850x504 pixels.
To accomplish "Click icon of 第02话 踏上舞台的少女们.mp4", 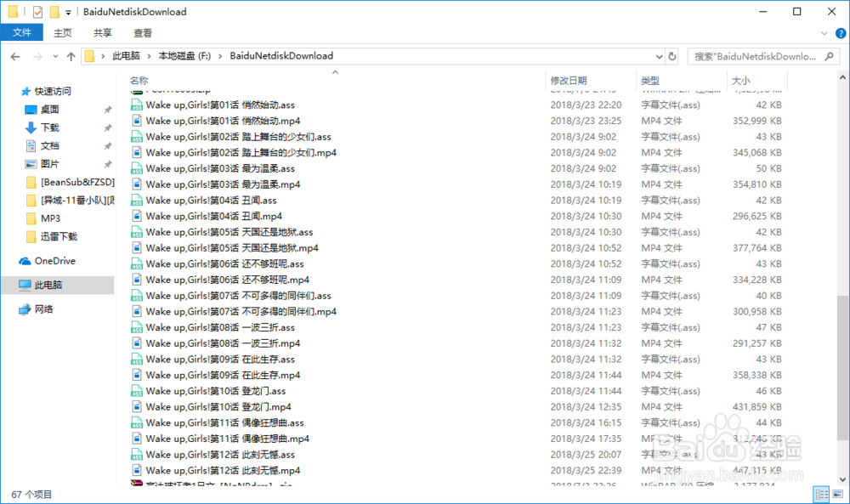I will 137,153.
